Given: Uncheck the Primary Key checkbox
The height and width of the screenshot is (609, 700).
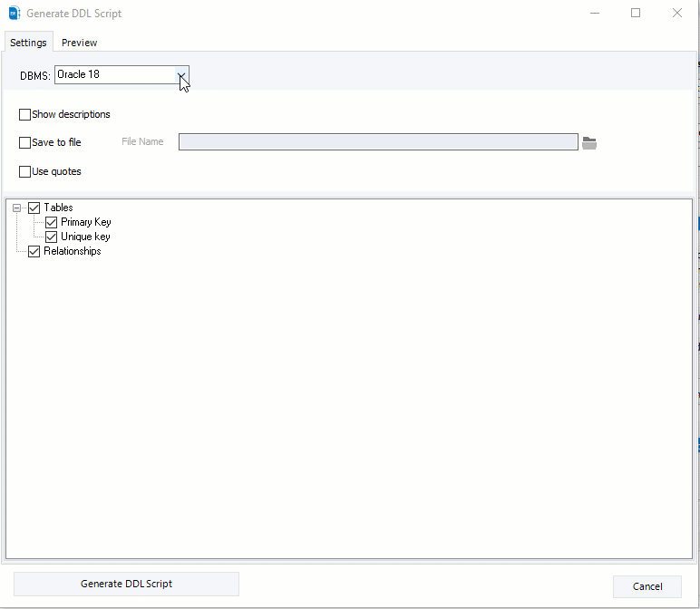Looking at the screenshot, I should tap(52, 222).
